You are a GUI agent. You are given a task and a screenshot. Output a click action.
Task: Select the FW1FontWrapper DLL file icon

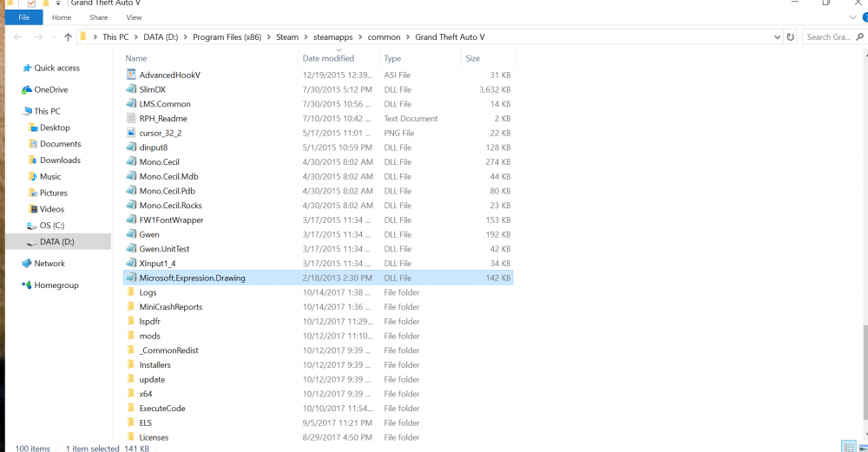131,219
